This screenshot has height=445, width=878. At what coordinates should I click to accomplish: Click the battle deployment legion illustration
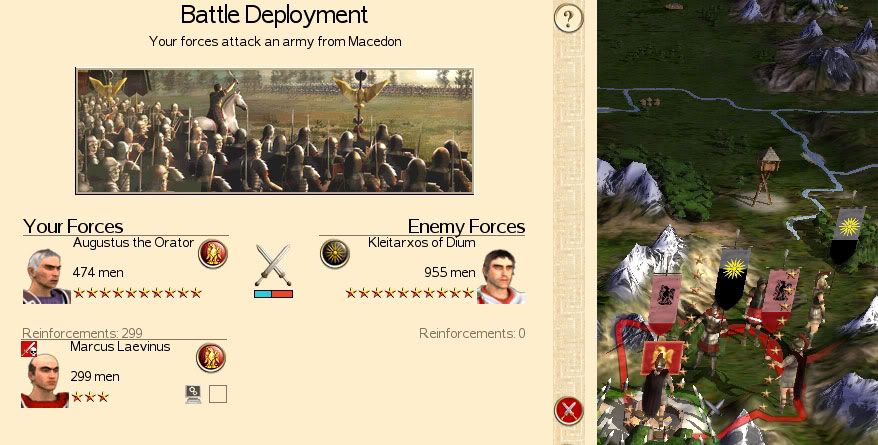coord(274,132)
